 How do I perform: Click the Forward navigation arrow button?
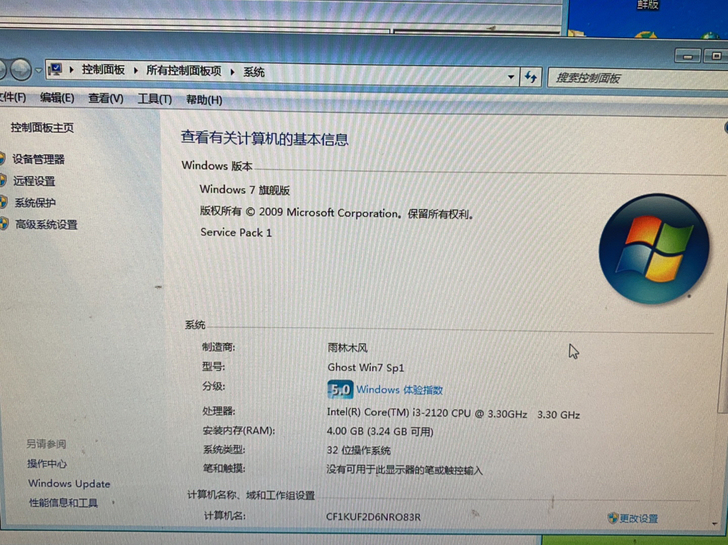[20, 70]
